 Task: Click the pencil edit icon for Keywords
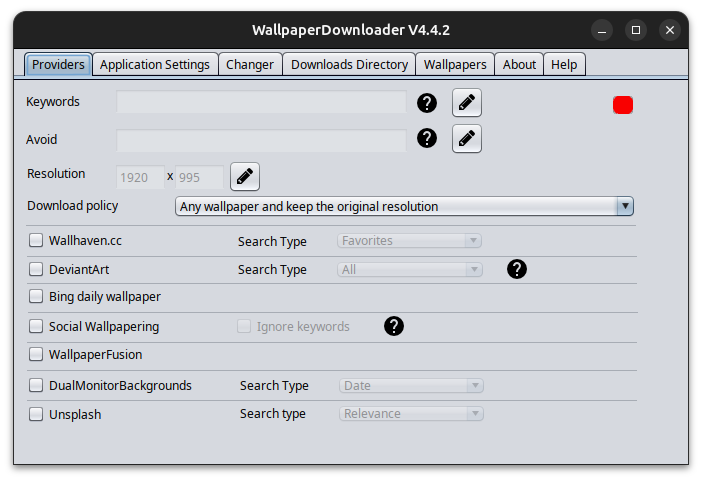467,103
